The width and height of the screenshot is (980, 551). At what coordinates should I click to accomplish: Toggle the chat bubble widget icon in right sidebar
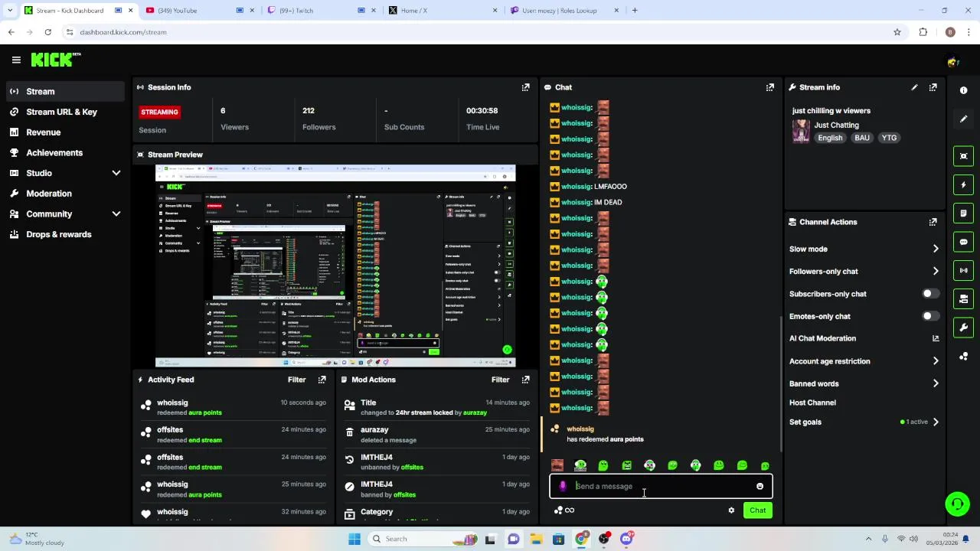pyautogui.click(x=963, y=242)
